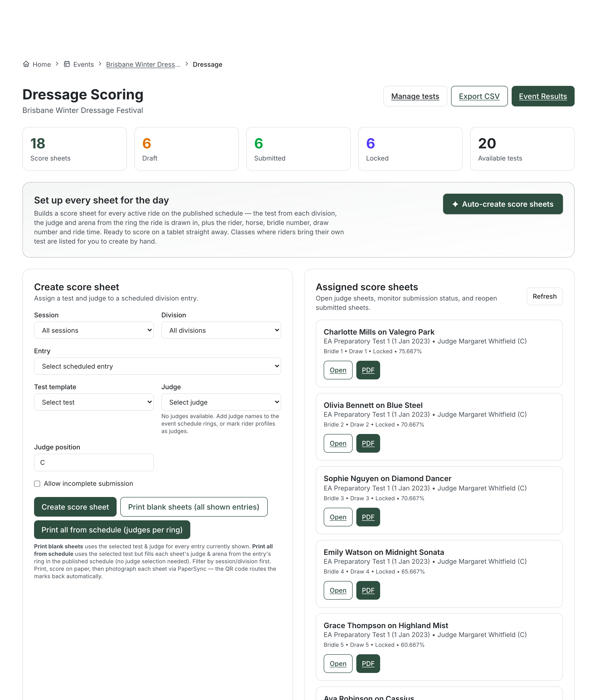
Task: Click 'Brisbane Winter Dressage Festival' subtitle
Action: point(83,110)
